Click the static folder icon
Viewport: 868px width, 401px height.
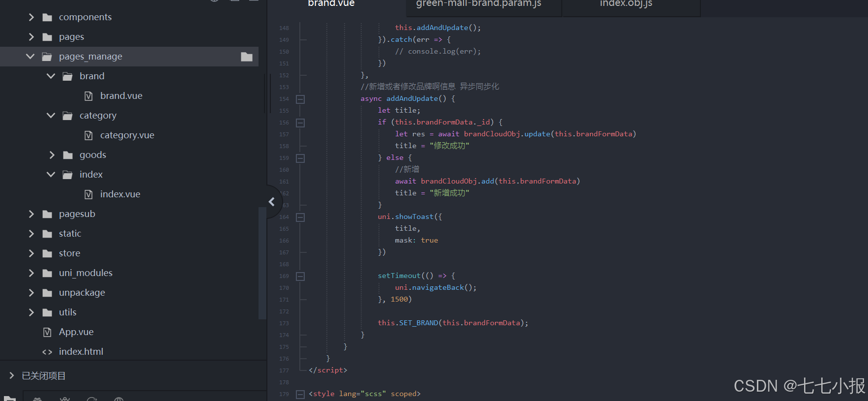47,234
